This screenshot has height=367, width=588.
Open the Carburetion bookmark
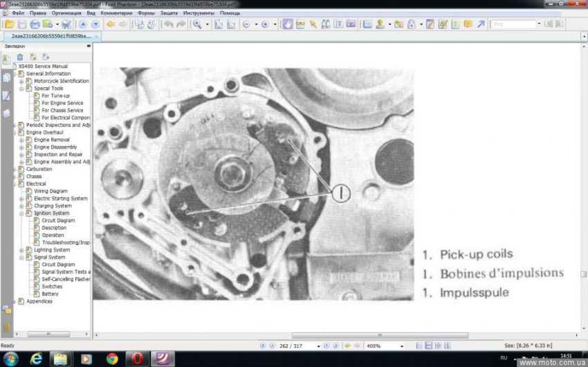click(x=39, y=169)
